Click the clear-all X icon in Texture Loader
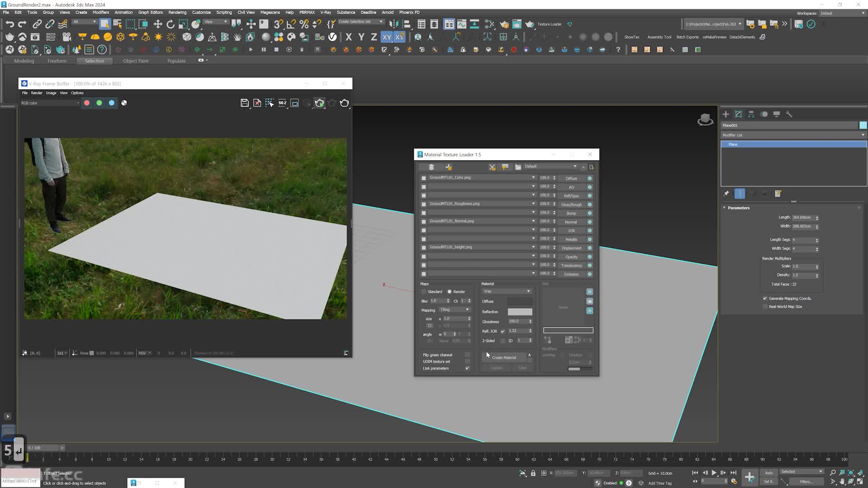Viewport: 868px width, 488px height. point(492,167)
